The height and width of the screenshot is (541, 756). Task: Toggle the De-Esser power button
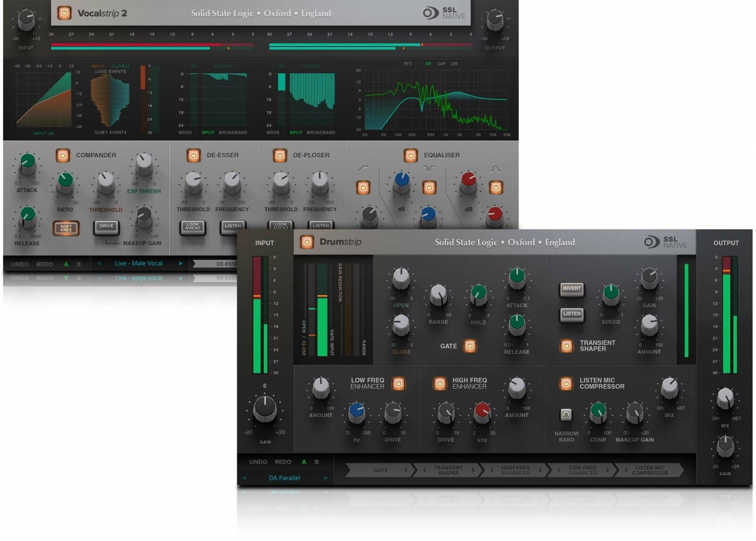point(193,155)
